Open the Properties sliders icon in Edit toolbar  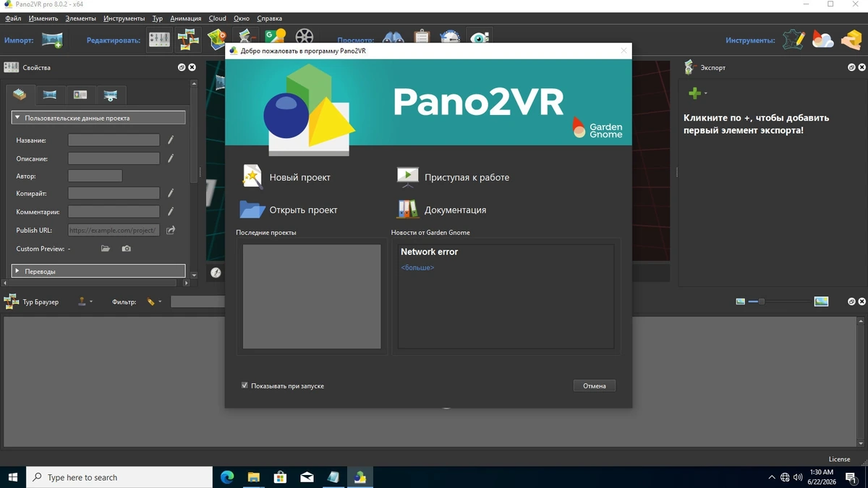159,40
